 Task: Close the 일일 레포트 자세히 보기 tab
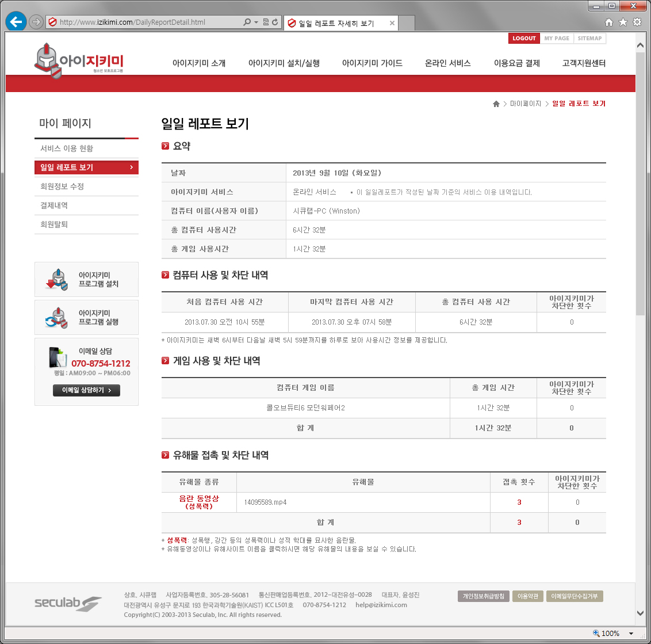coord(392,24)
